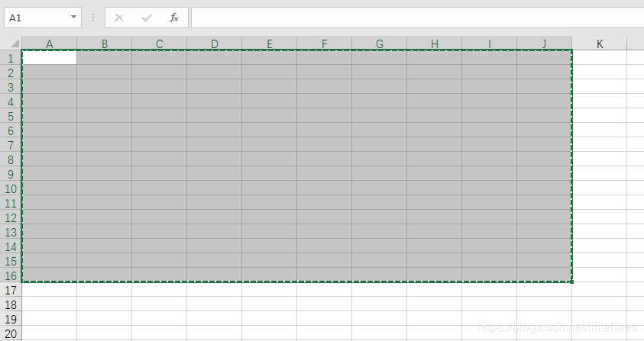Screen dimensions: 644x341
Task: Open Insert Function fx dialog
Action: coord(174,18)
